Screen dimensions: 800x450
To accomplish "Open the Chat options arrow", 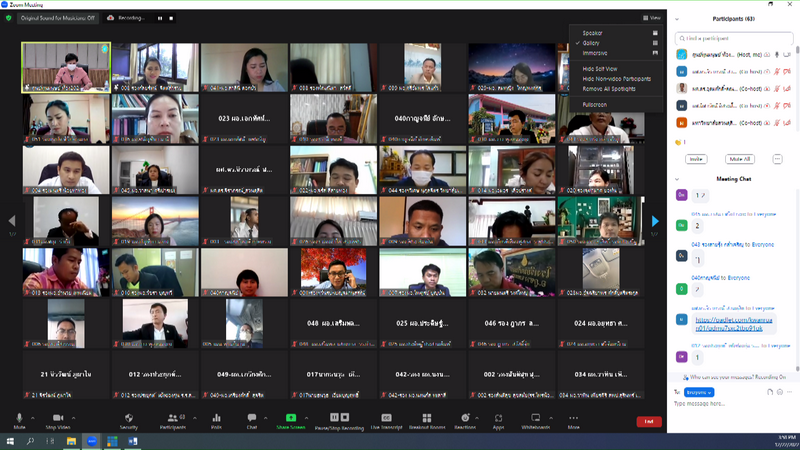I will (265, 418).
